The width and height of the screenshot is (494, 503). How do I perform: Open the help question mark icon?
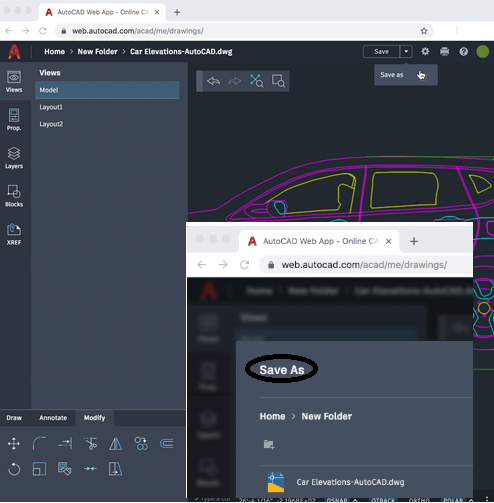463,51
